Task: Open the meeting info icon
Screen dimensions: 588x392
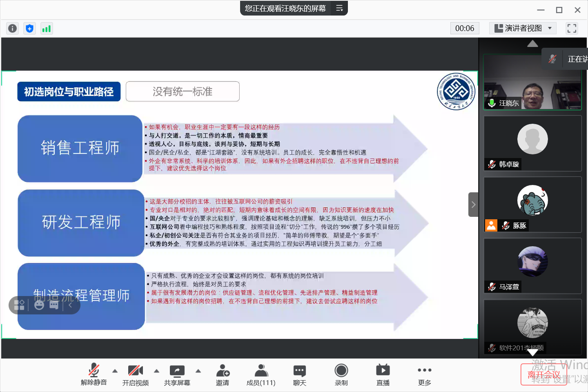Action: pos(13,28)
